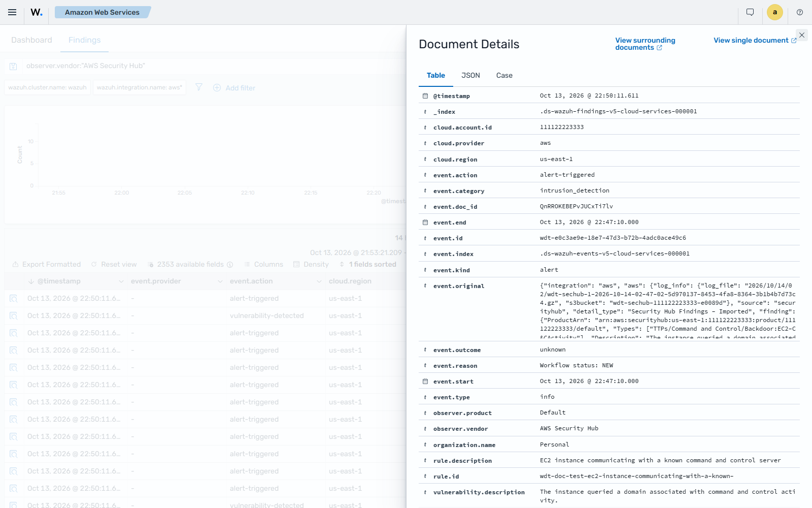The height and width of the screenshot is (508, 812).
Task: Click the Wazuh W. logo
Action: pyautogui.click(x=37, y=12)
